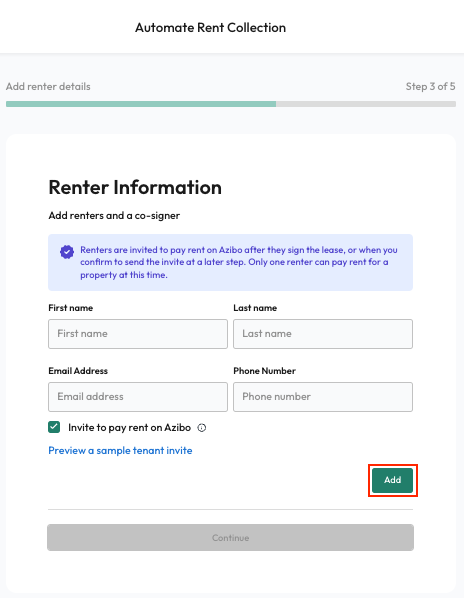Click the gray unfilled part of progress bar
This screenshot has width=464, height=598.
pyautogui.click(x=366, y=104)
